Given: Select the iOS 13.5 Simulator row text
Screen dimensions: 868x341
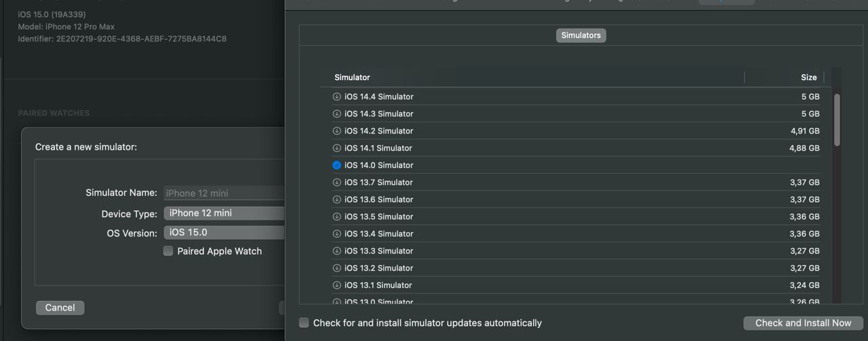Looking at the screenshot, I should [x=379, y=216].
